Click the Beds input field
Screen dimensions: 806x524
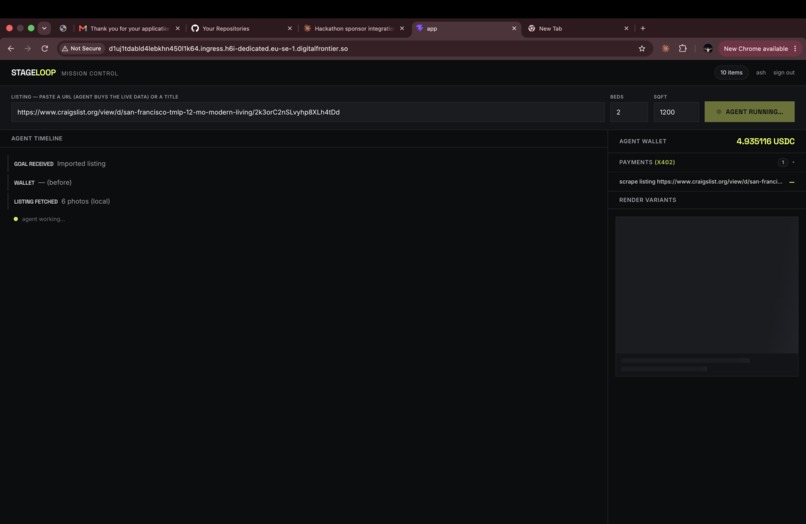pyautogui.click(x=629, y=112)
